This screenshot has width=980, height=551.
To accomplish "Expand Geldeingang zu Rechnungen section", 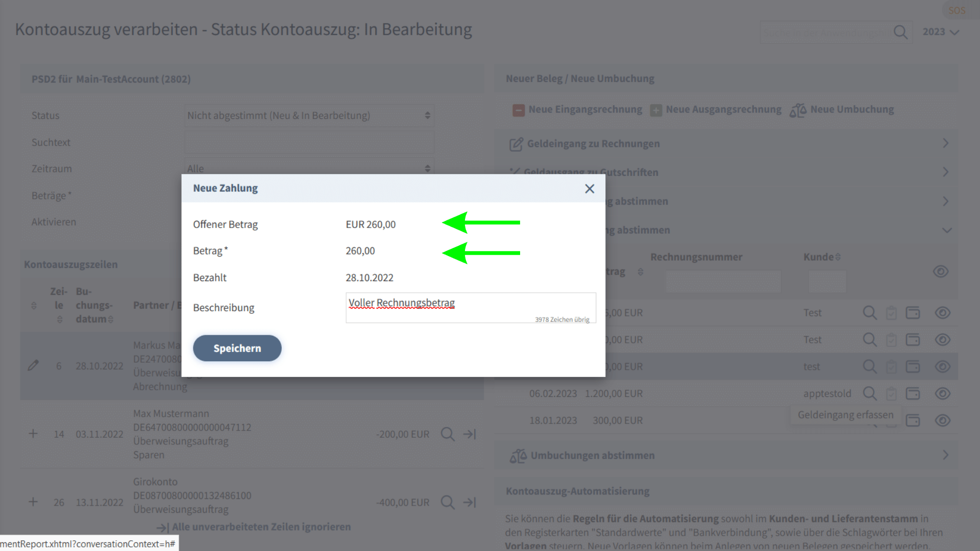I will pyautogui.click(x=945, y=143).
